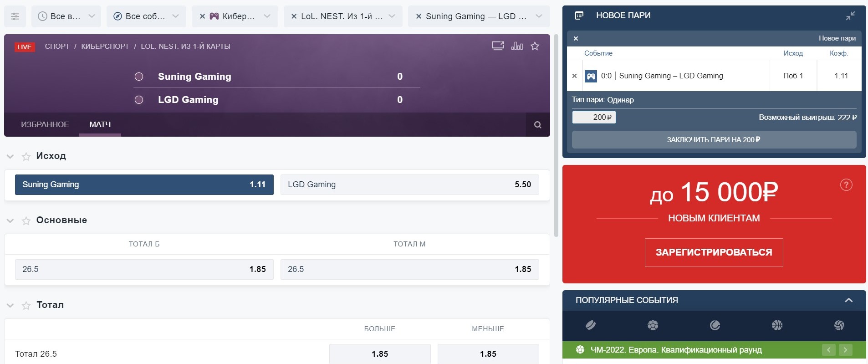This screenshot has width=868, height=364.
Task: Switch to the ИЗБРАННОЕ tab
Action: click(x=45, y=124)
